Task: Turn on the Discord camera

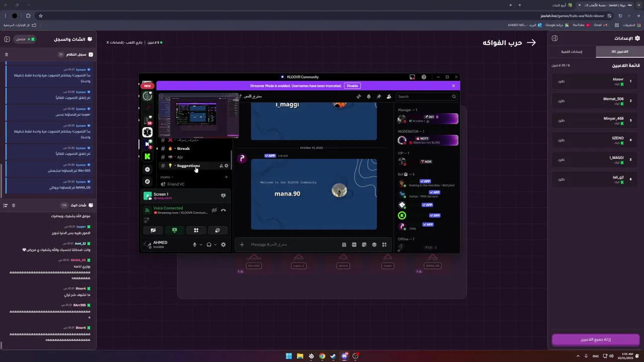Action: point(153,230)
